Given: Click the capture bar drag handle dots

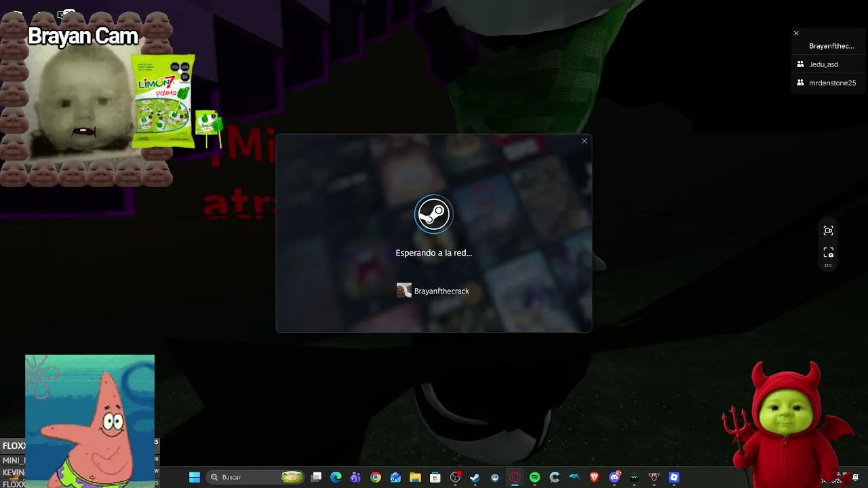Looking at the screenshot, I should [x=828, y=266].
